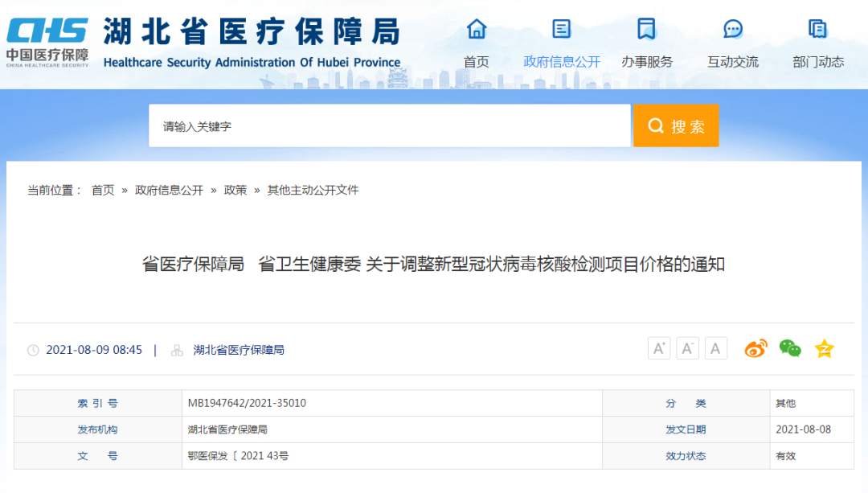Go to 政府信息公开 in the breadcrumb
Image resolution: width=868 pixels, height=493 pixels.
pyautogui.click(x=169, y=190)
